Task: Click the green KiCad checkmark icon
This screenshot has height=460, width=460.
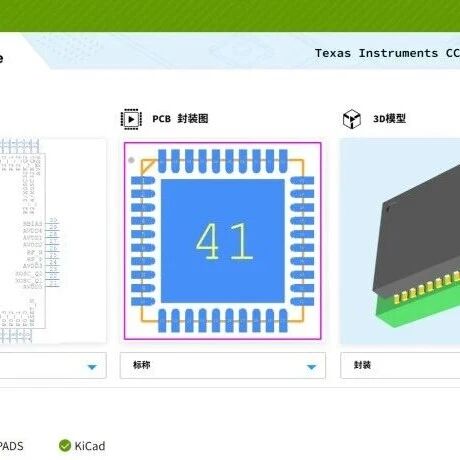Action: pyautogui.click(x=65, y=446)
